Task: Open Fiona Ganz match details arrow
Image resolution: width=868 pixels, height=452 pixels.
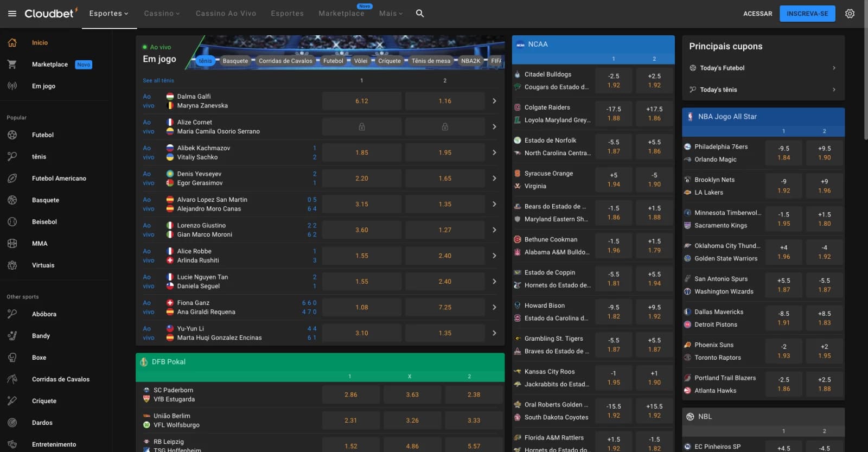Action: (x=494, y=307)
